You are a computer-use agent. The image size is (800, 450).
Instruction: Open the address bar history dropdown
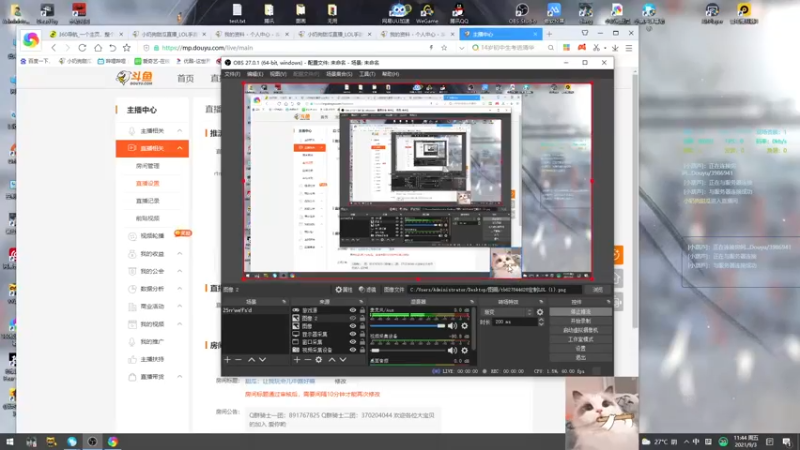461,48
